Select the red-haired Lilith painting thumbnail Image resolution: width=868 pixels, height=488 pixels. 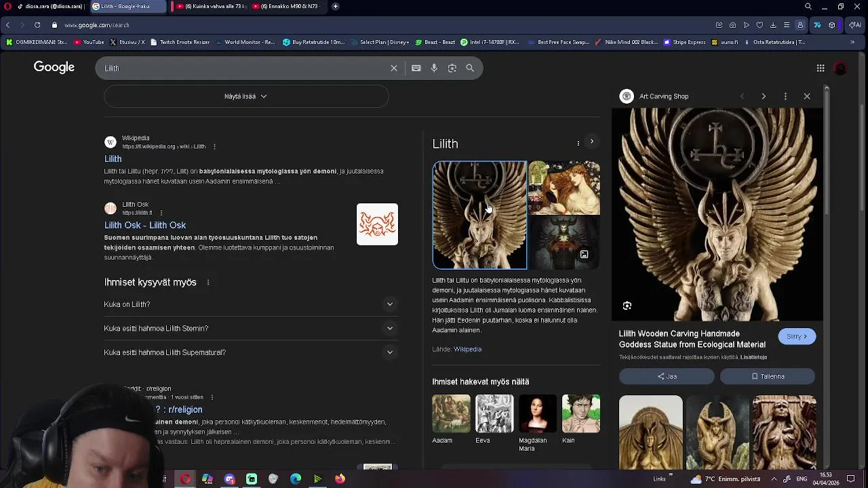564,188
